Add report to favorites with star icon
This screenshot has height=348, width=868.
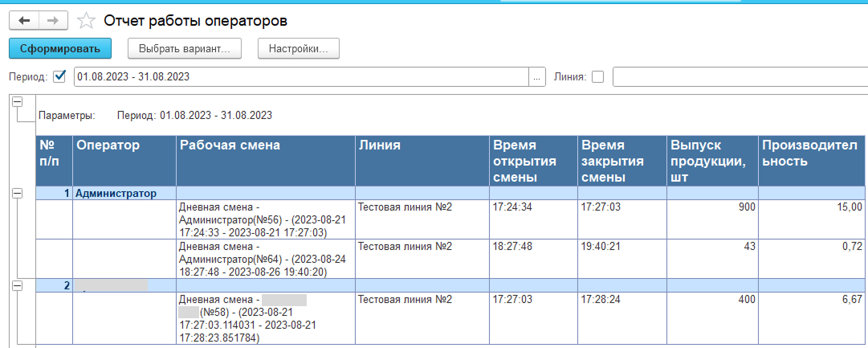coord(87,21)
